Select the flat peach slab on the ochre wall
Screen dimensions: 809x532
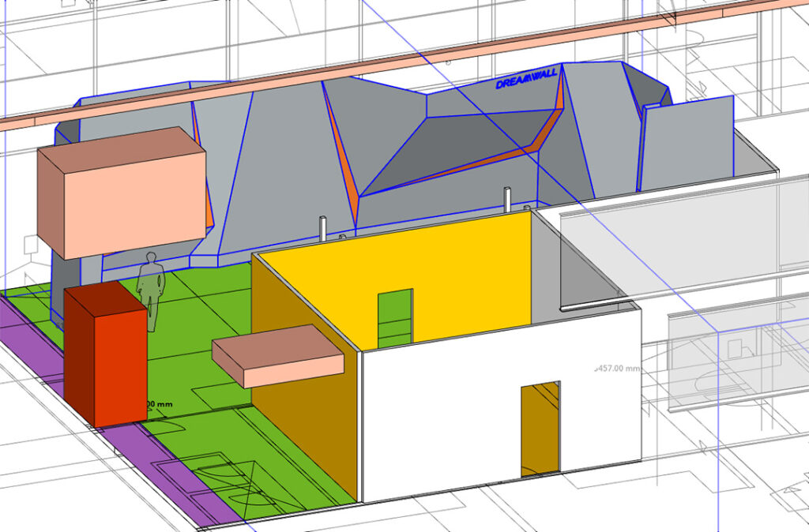(278, 356)
